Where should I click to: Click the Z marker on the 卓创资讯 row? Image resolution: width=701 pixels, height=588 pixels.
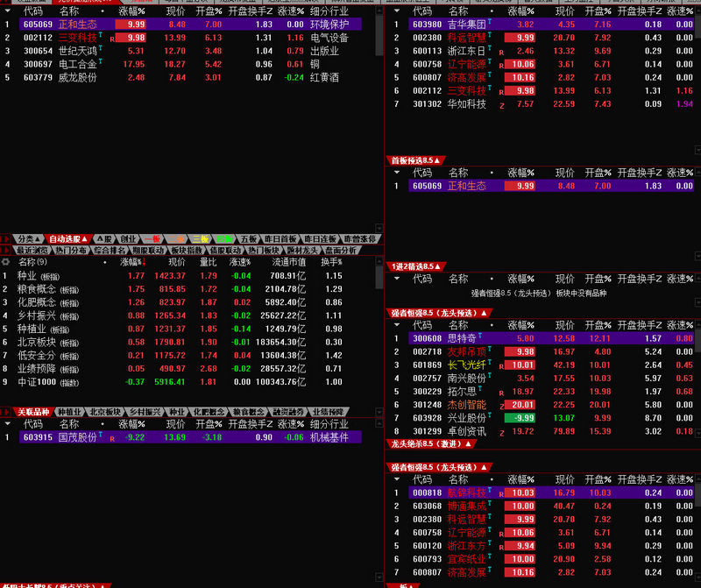pos(502,433)
